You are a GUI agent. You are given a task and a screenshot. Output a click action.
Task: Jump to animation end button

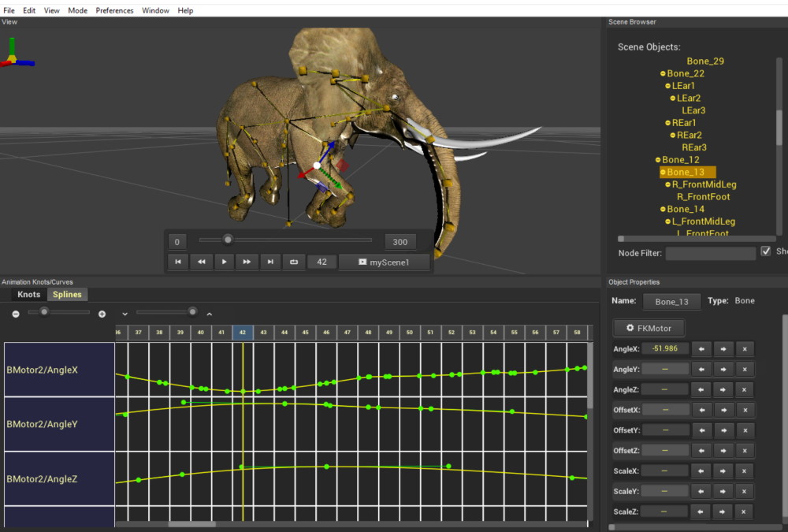[x=270, y=262]
